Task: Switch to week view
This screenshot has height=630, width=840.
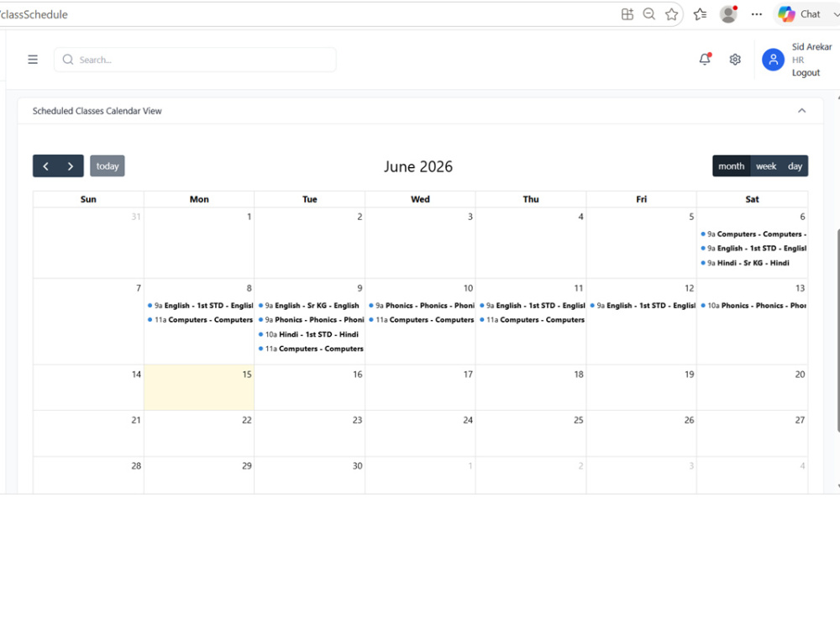Action: pos(766,166)
